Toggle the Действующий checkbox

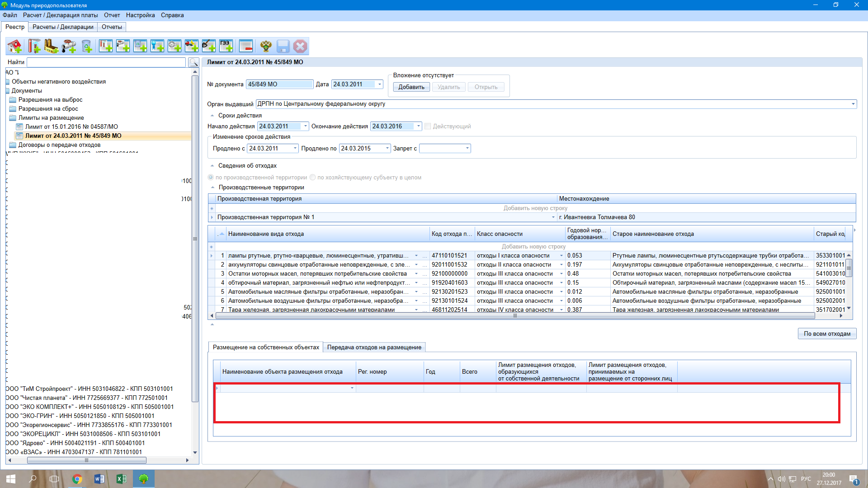click(428, 127)
